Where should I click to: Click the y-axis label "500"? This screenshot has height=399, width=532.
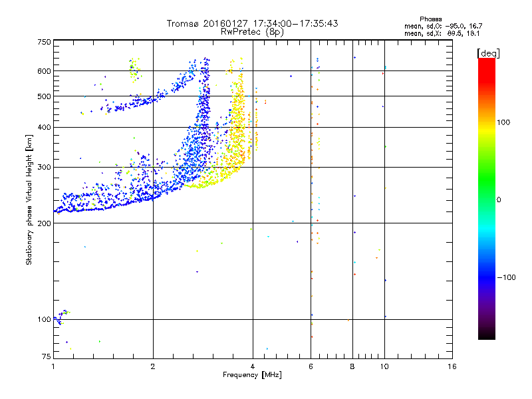[44, 96]
